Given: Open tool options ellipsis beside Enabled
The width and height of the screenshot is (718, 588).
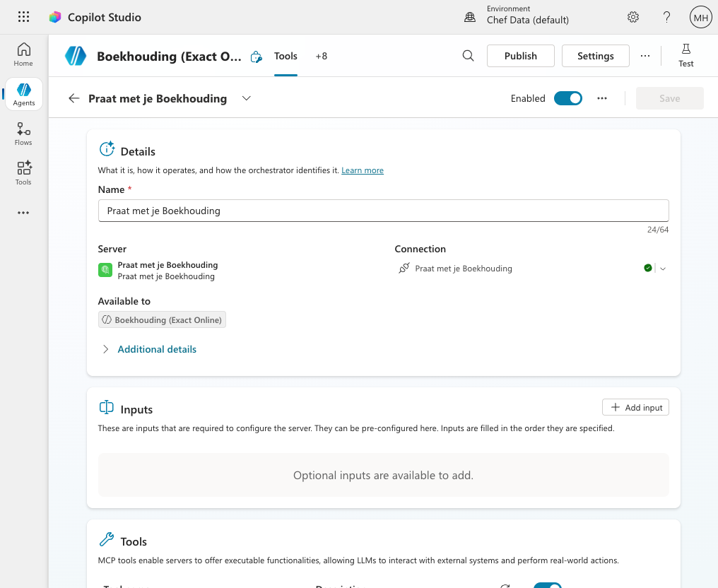Looking at the screenshot, I should coord(602,98).
